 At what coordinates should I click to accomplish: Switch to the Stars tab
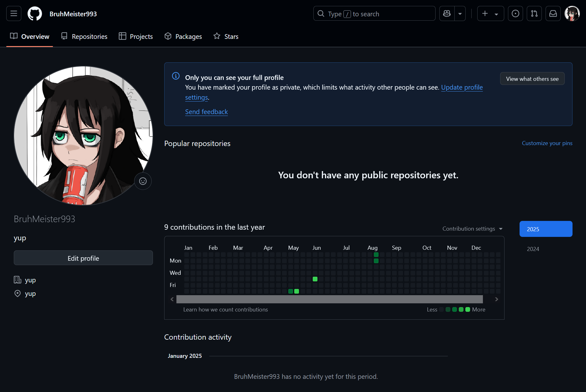pos(226,36)
